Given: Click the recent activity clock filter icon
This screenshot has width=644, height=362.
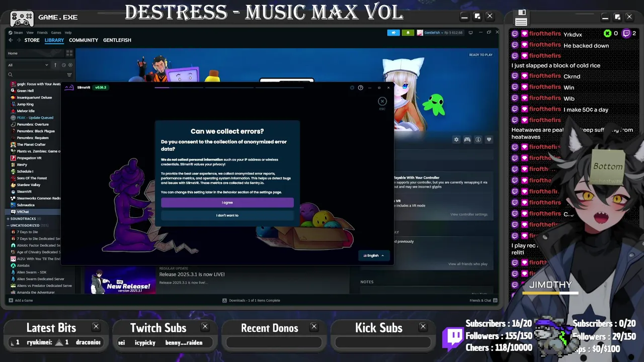Looking at the screenshot, I should point(63,65).
